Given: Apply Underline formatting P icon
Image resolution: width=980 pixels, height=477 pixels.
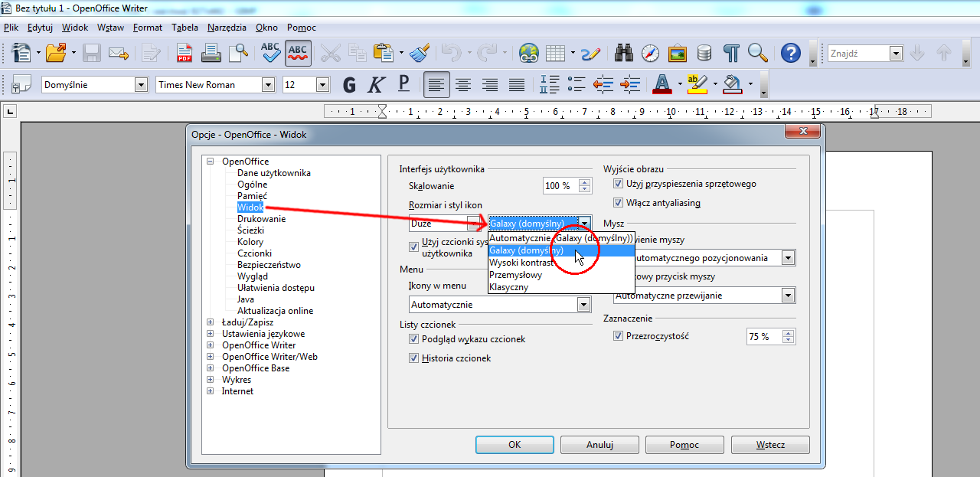Looking at the screenshot, I should pos(403,84).
